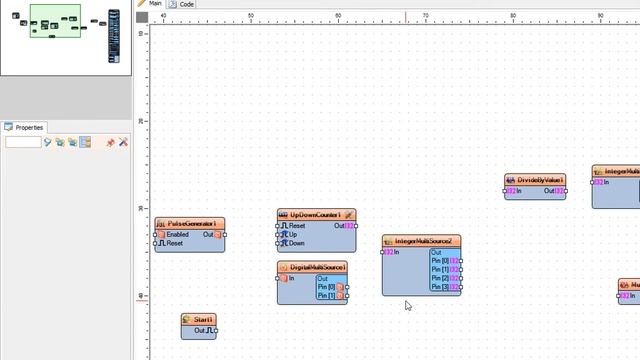Screen dimensions: 640x360
Task: Click the green viewport area in overview minimap
Action: 55,21
